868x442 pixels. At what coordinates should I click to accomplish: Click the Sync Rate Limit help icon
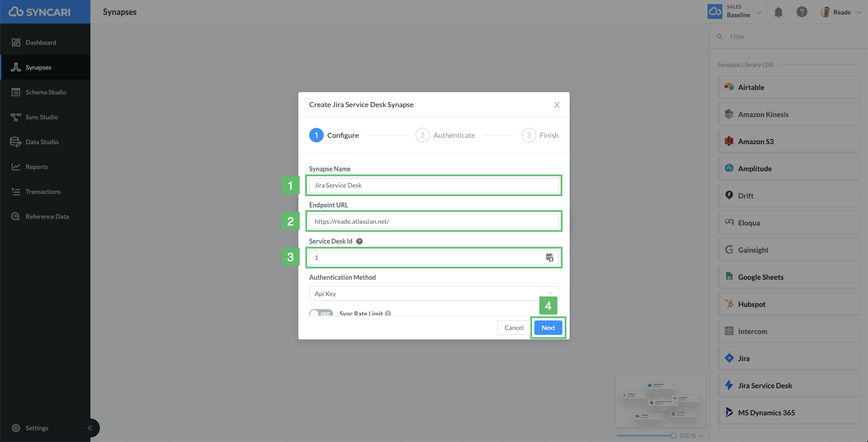point(388,313)
